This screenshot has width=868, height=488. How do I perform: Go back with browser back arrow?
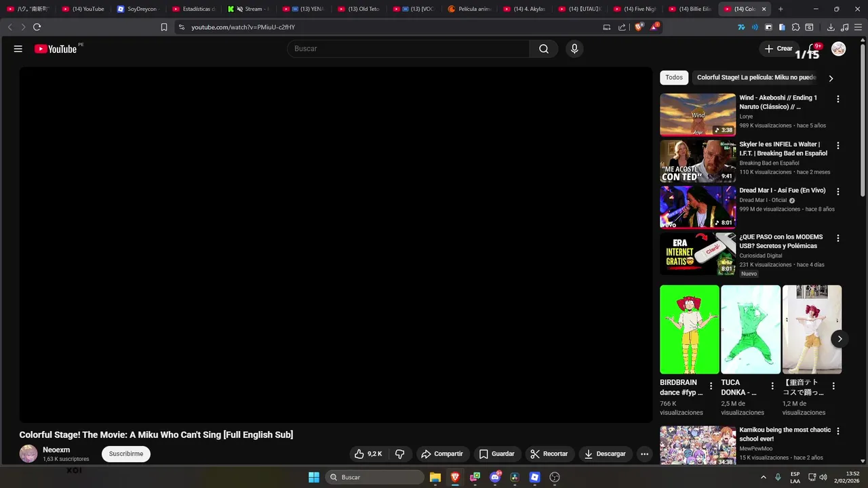click(9, 27)
